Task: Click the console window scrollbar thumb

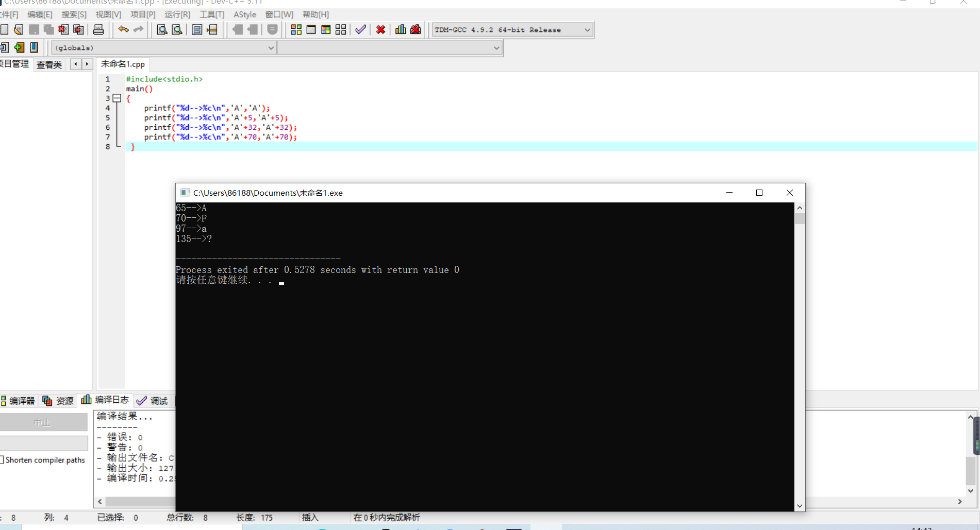Action: 800,219
